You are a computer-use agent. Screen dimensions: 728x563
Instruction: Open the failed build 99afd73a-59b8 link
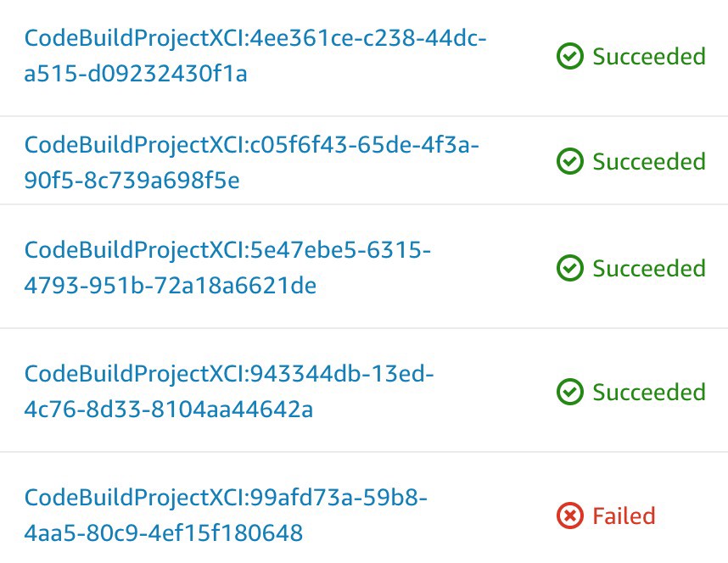pos(226,516)
